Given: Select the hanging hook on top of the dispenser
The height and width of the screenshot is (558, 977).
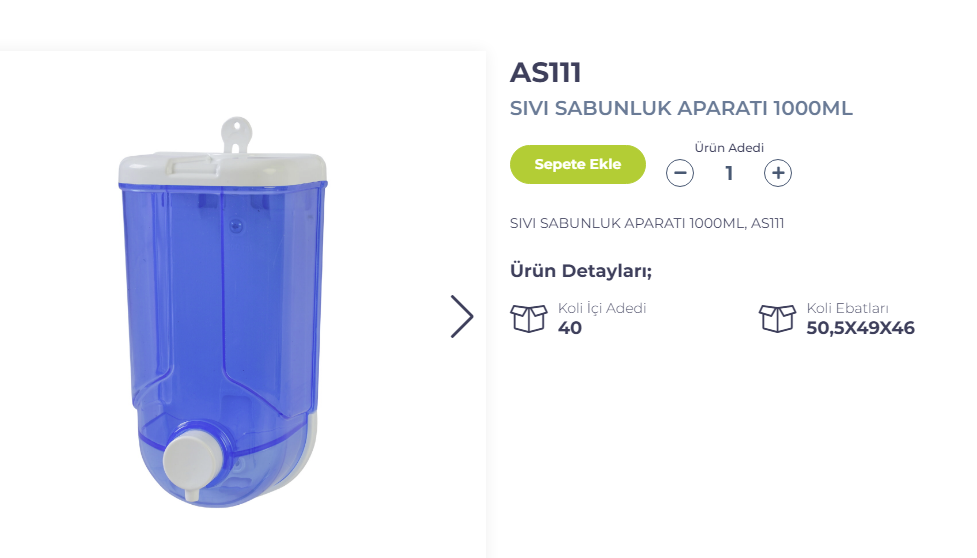Looking at the screenshot, I should click(236, 135).
